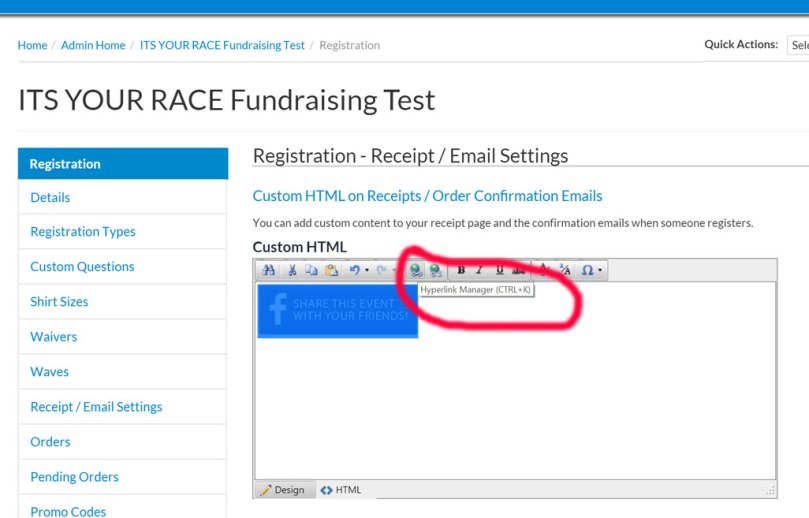Click the Undo arrow icon
This screenshot has height=518, width=809.
click(x=354, y=270)
